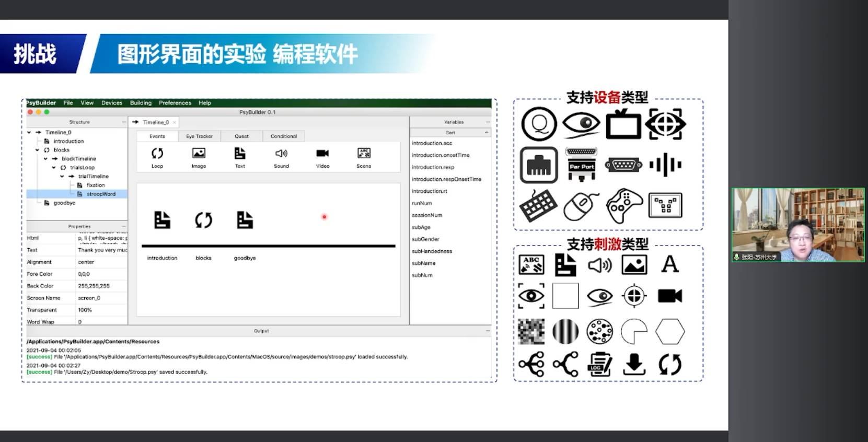Click the speaker's webcam video thumbnail

[x=798, y=225]
